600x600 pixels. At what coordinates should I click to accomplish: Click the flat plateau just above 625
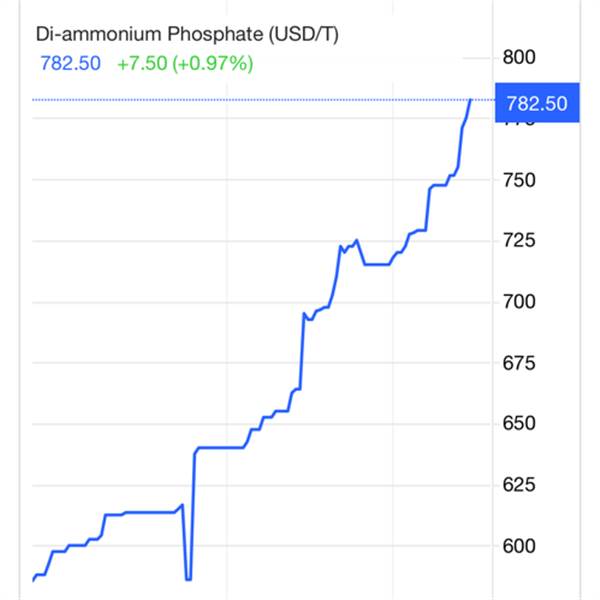coord(220,447)
